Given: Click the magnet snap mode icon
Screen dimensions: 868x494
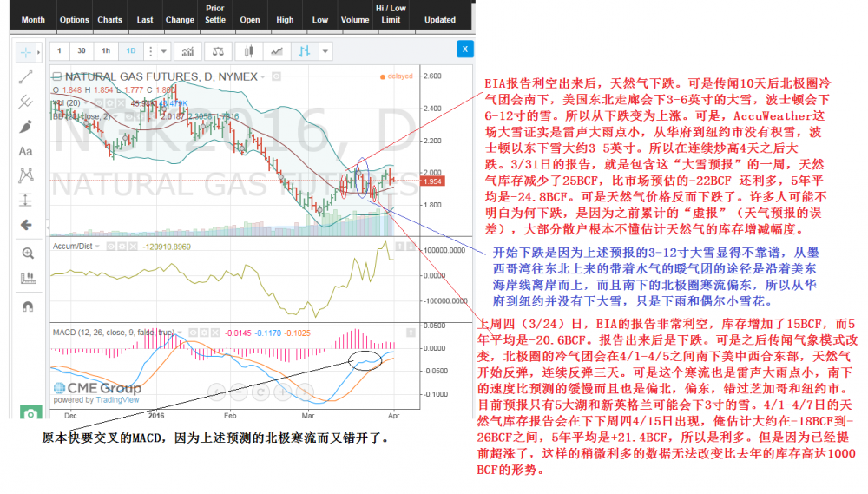Looking at the screenshot, I should 27,306.
